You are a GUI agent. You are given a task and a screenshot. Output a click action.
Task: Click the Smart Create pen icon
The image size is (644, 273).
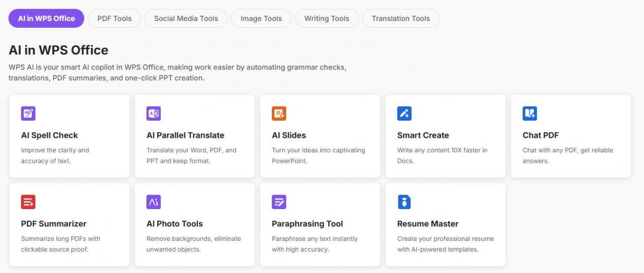coord(404,114)
